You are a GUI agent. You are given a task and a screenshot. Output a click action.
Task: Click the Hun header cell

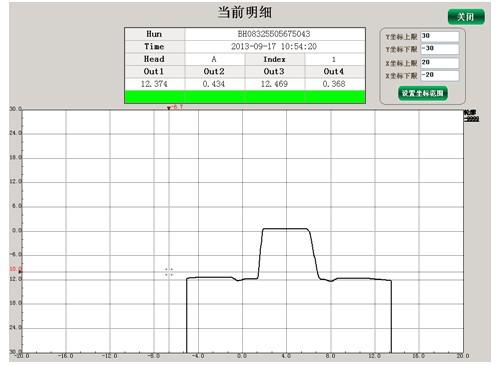click(154, 34)
